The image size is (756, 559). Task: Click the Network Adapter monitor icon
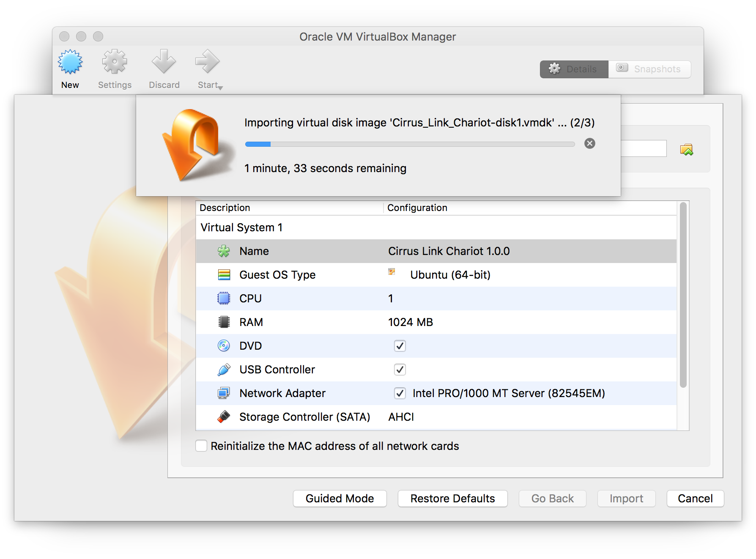tap(224, 393)
